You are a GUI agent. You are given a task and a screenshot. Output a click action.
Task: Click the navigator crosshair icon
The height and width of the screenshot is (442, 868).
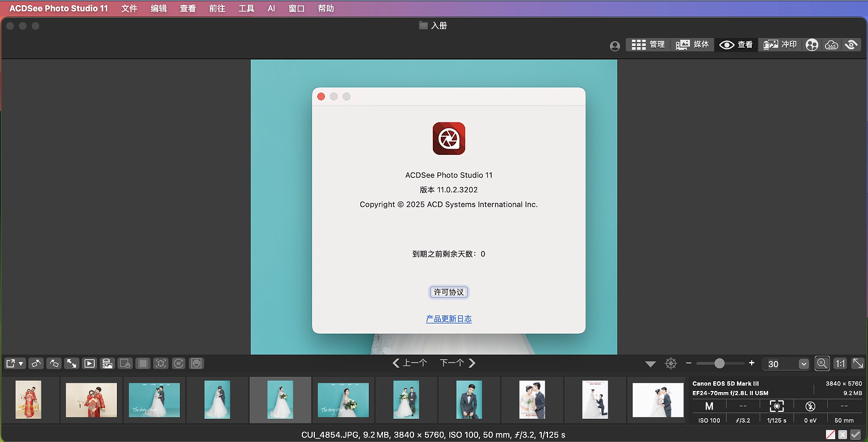(x=671, y=363)
